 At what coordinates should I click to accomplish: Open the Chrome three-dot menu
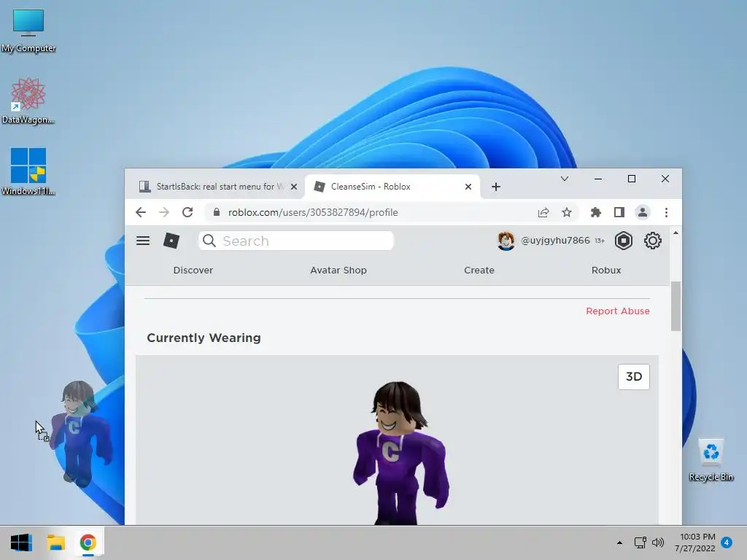[x=666, y=212]
